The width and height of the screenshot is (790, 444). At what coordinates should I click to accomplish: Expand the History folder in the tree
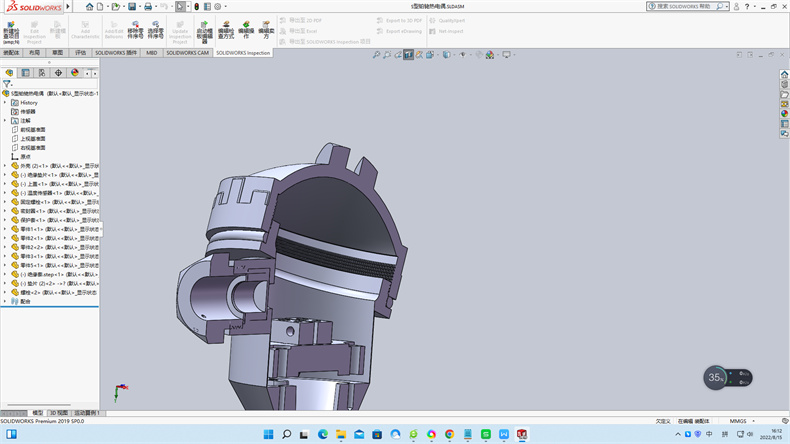click(x=5, y=102)
